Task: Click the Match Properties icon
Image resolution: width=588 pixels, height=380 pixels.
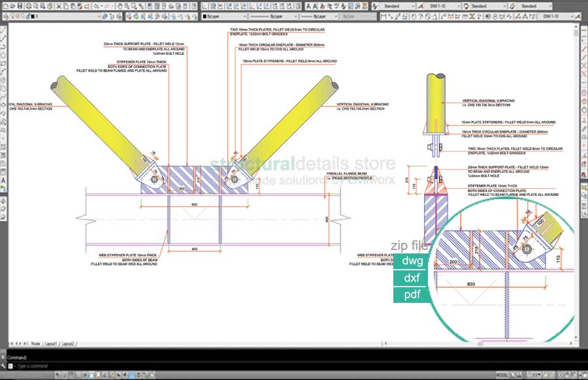Action: 80,6
